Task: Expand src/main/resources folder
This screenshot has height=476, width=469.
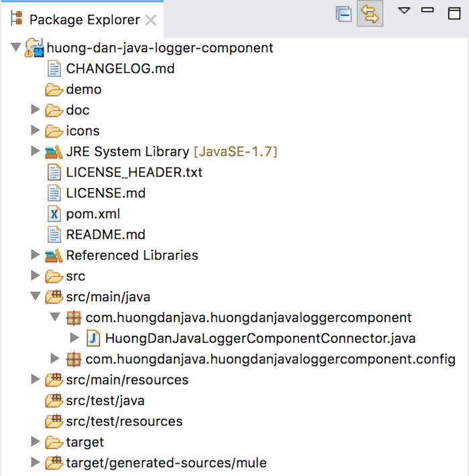Action: coord(36,379)
